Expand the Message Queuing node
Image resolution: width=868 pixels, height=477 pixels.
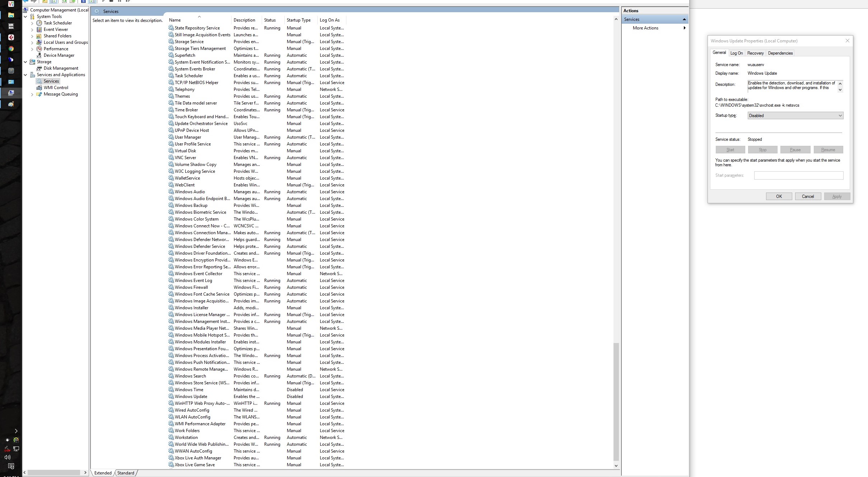click(x=32, y=94)
